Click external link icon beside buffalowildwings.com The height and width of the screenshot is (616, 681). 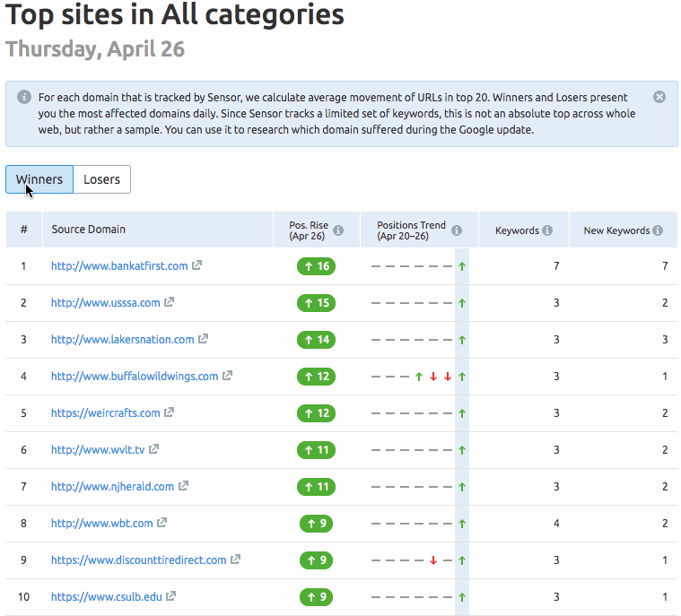click(228, 377)
